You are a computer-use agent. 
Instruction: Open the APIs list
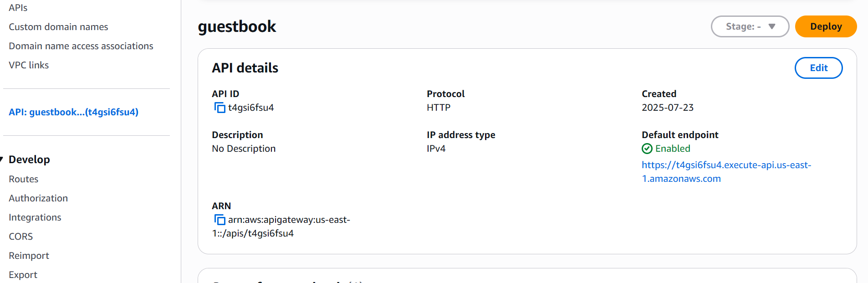pyautogui.click(x=18, y=8)
